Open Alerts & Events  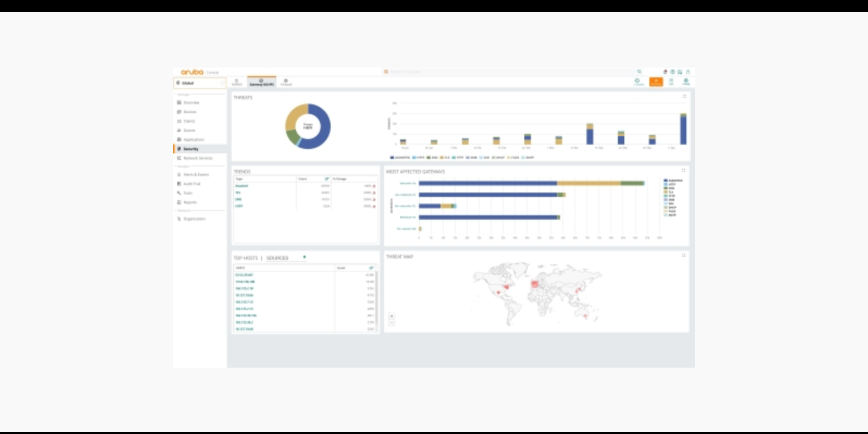199,175
